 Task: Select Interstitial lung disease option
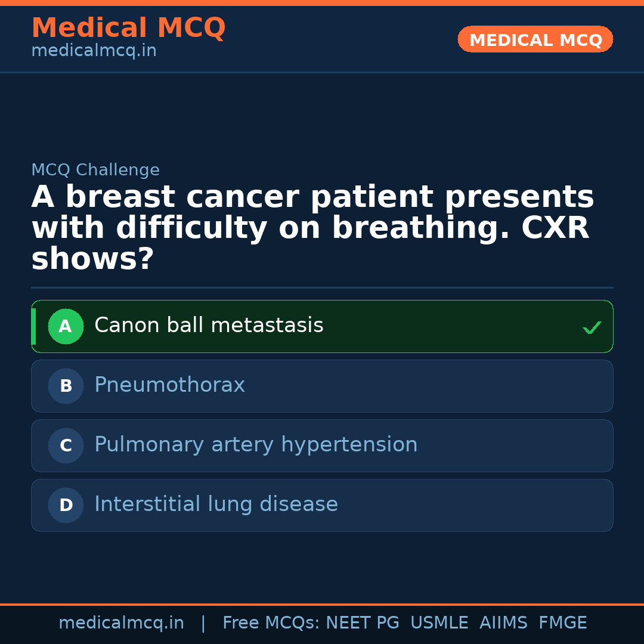point(216,504)
